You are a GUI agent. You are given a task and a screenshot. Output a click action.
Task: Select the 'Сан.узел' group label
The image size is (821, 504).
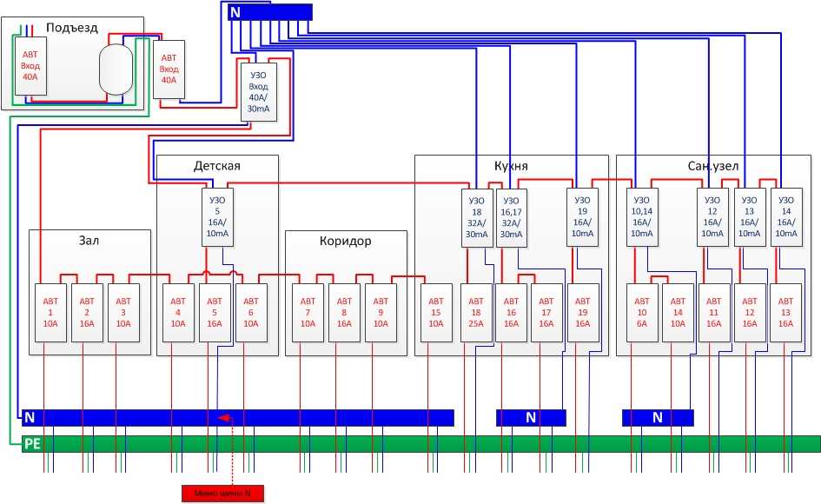(x=713, y=166)
